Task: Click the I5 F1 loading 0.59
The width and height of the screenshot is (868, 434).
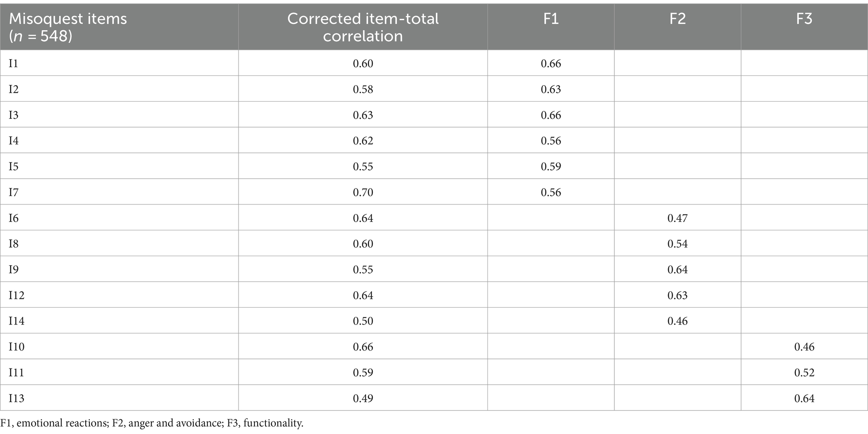Action: 551,167
